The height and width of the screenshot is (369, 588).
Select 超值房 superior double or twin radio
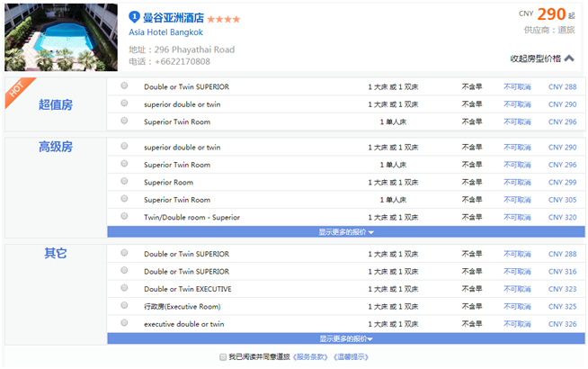[124, 103]
